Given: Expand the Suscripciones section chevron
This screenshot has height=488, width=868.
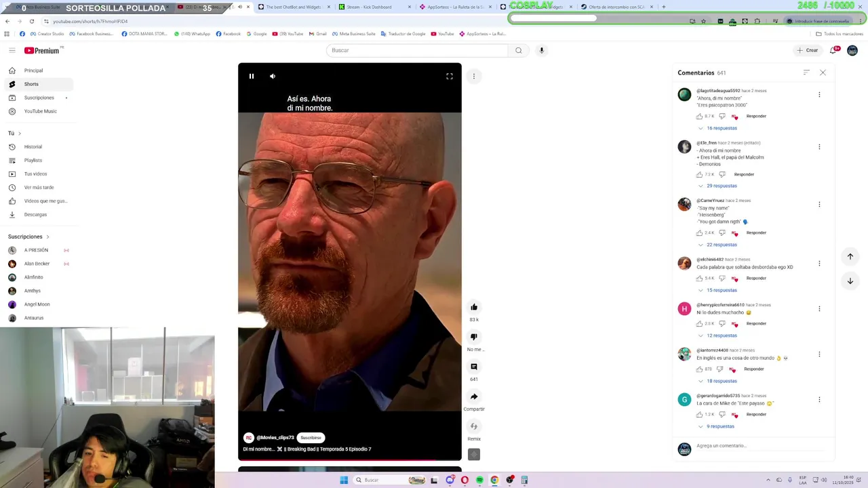Looking at the screenshot, I should pos(47,237).
